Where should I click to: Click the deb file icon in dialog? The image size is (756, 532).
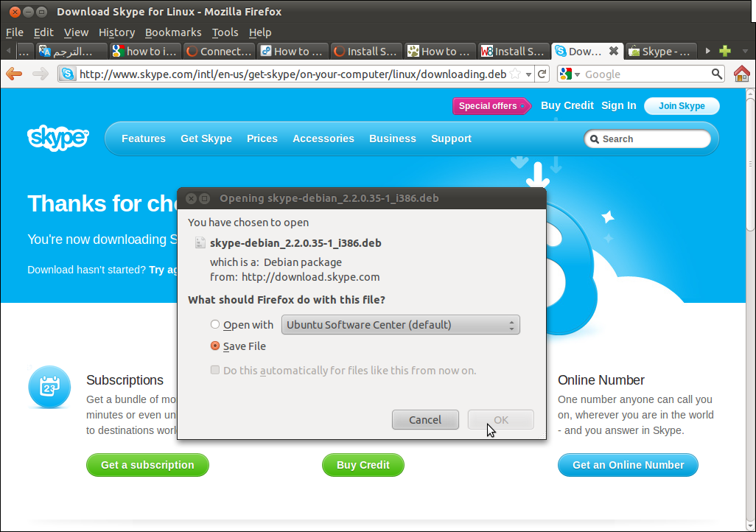200,242
